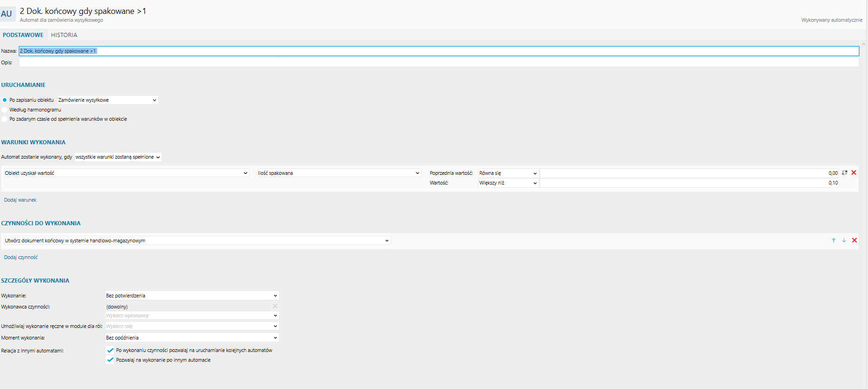Screen dimensions: 868x389
Task: Click the AU automat icon in the header
Action: [x=7, y=14]
